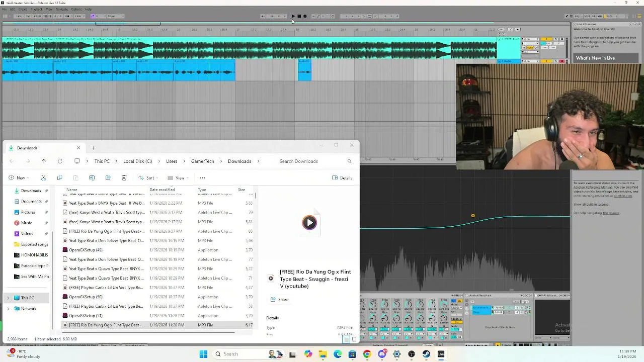Open the Create menu in Ableton
The height and width of the screenshot is (362, 644).
[23, 9]
